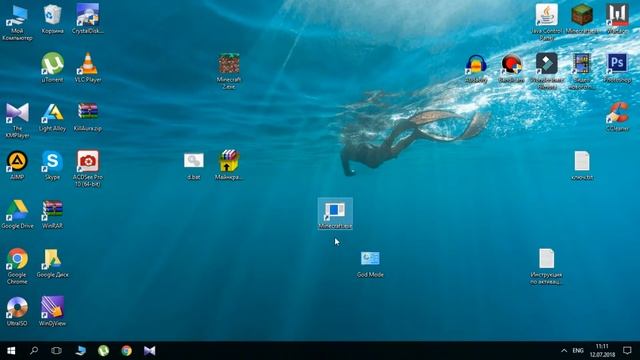Select the film-strip video editor shortcut
Image resolution: width=640 pixels, height=360 pixels.
(x=582, y=71)
